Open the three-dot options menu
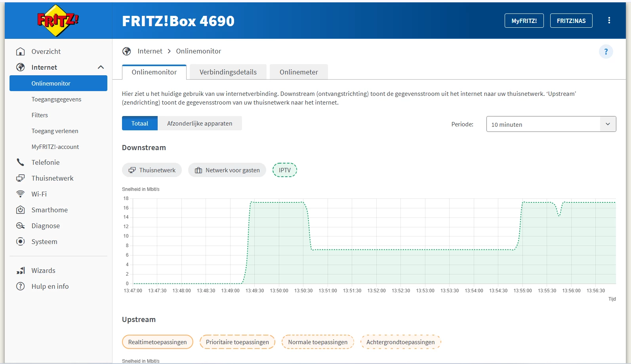631x364 pixels. (609, 21)
